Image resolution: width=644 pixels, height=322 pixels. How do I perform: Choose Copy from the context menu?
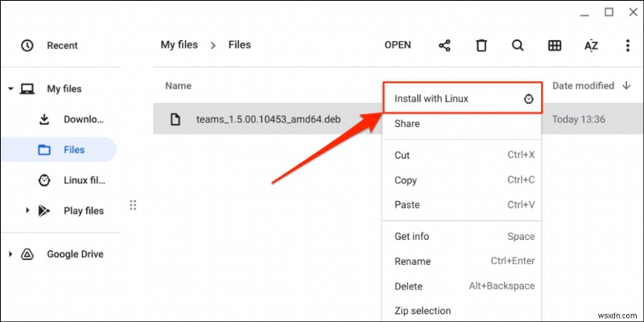(x=461, y=180)
